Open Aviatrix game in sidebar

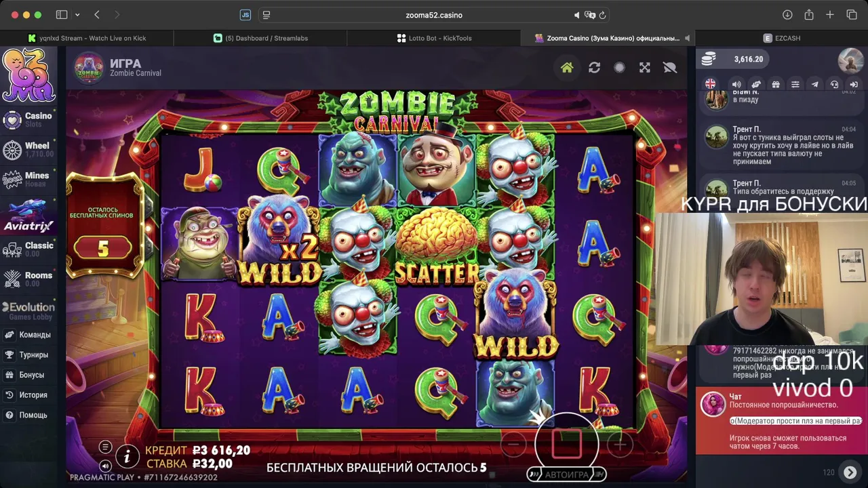coord(28,216)
